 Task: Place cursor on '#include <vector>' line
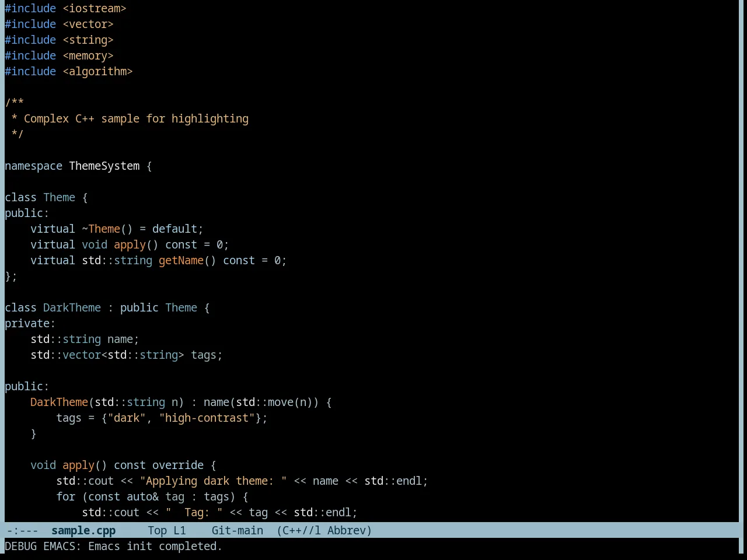[59, 24]
